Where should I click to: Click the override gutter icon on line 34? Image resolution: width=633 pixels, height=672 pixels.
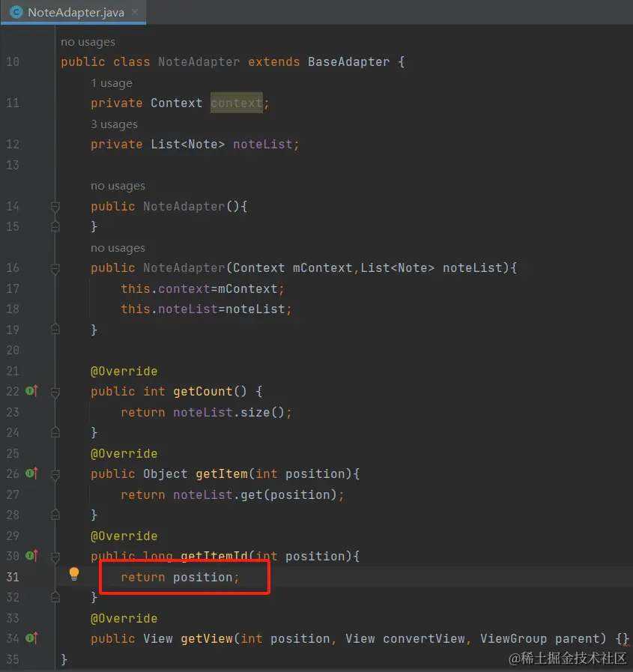(31, 638)
